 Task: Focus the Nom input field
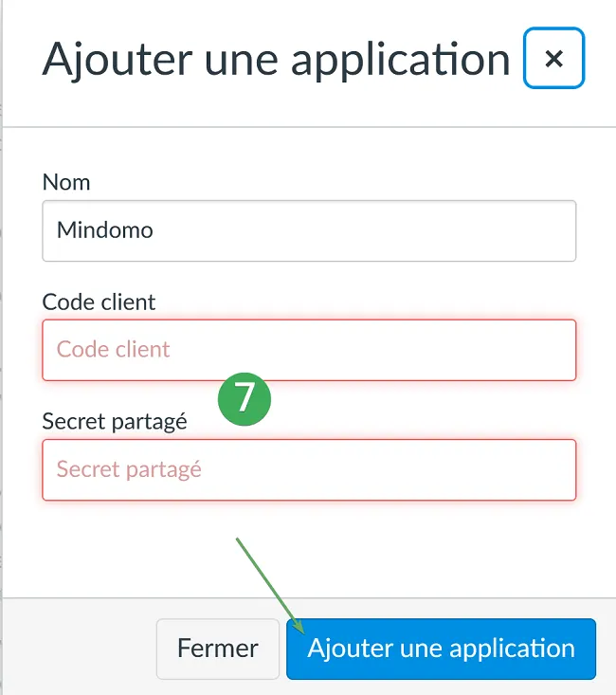[x=309, y=231]
